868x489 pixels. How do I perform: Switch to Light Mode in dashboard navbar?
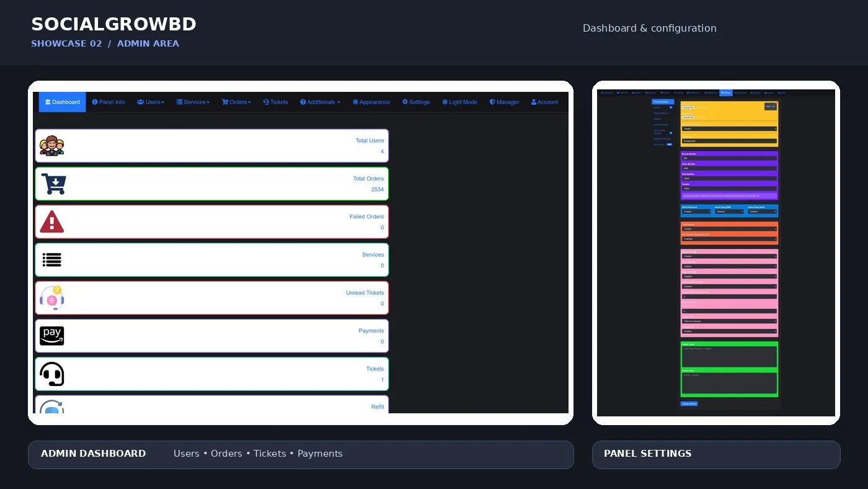[x=459, y=102]
